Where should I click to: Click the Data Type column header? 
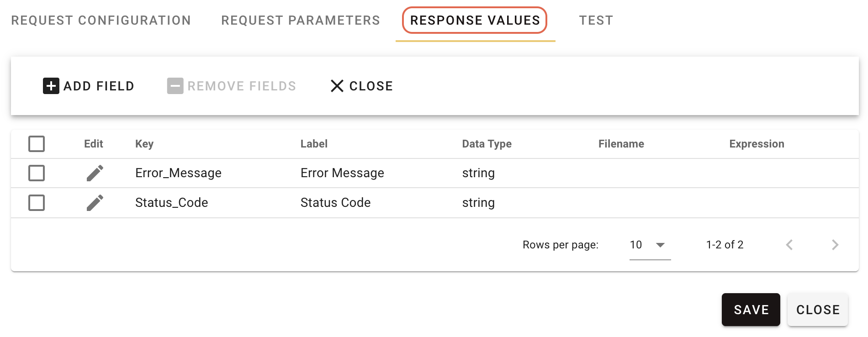click(487, 144)
